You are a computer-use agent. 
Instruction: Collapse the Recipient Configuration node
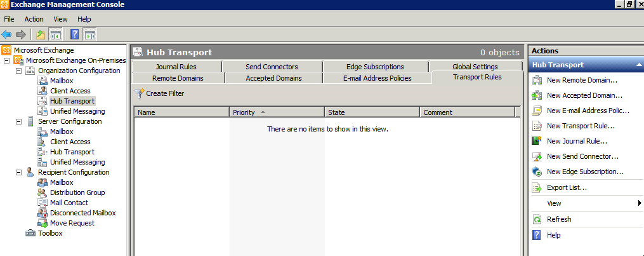pos(18,172)
